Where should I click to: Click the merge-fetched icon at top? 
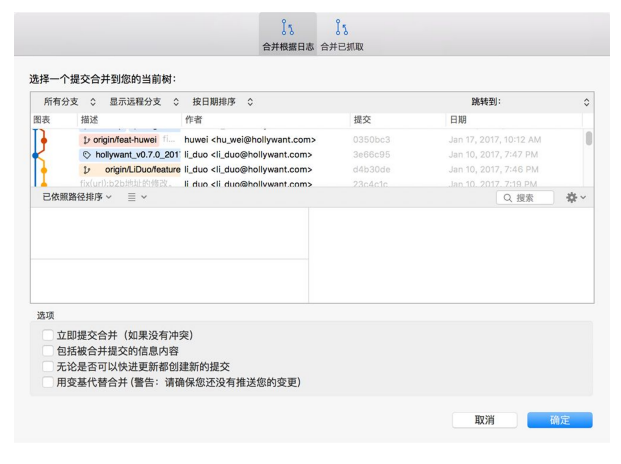point(342,29)
